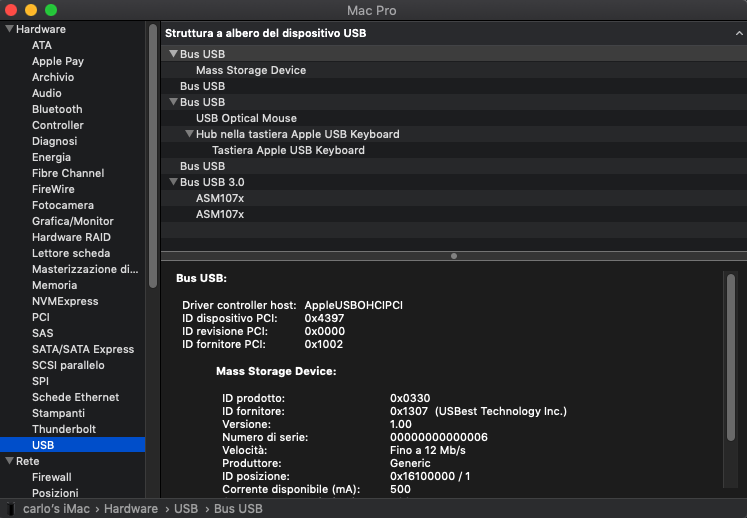The width and height of the screenshot is (747, 518).
Task: Select Apple Pay in the sidebar
Action: click(58, 61)
